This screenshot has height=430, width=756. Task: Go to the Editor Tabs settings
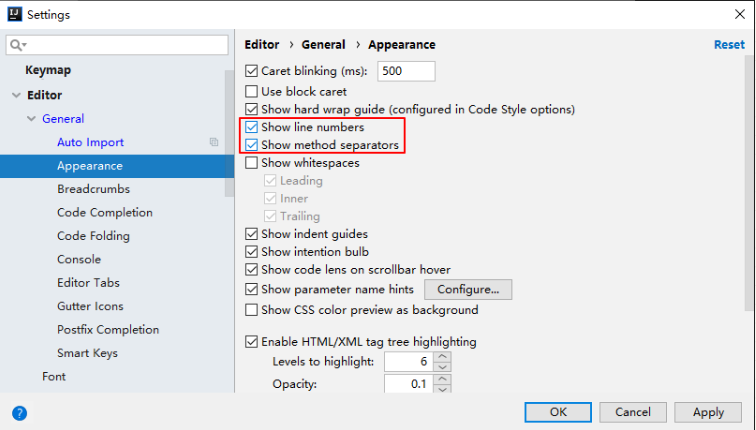pyautogui.click(x=88, y=283)
